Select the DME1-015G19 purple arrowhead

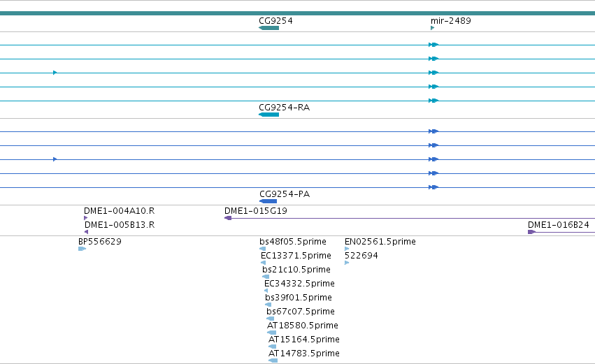[228, 218]
